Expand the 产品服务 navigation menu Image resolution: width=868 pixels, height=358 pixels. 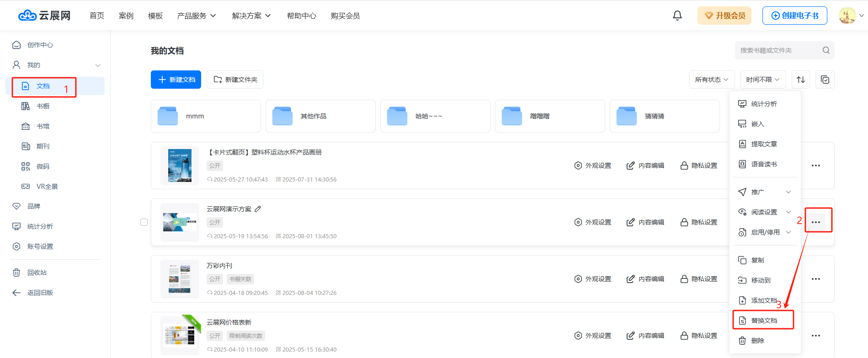[x=196, y=16]
